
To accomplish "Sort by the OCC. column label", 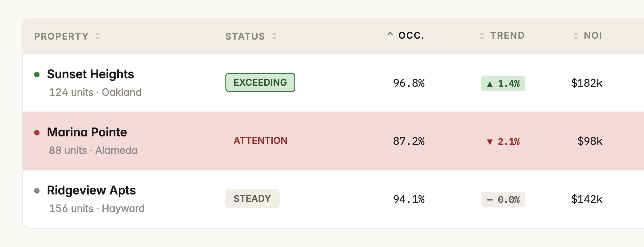I will click(x=411, y=36).
